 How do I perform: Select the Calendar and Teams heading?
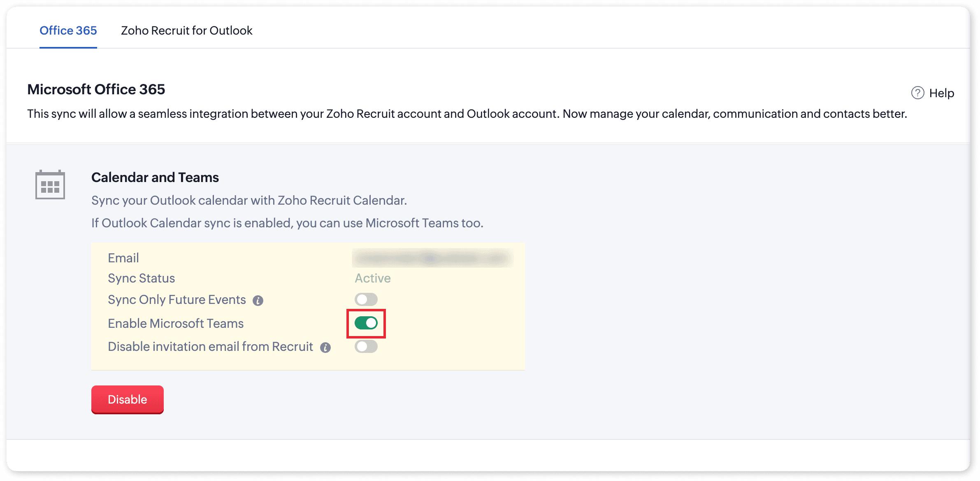(x=155, y=177)
